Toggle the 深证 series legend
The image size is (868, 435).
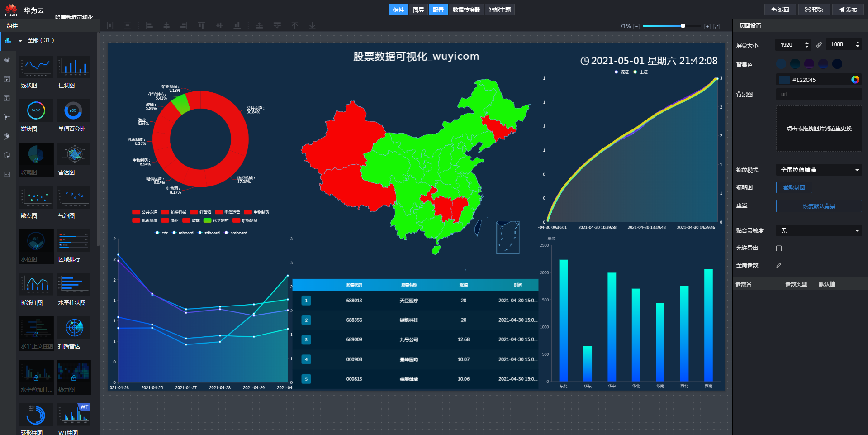tap(621, 72)
